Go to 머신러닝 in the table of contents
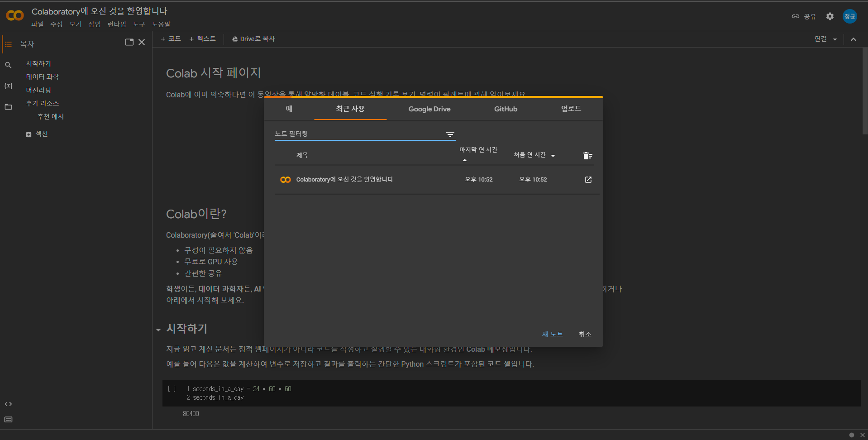This screenshot has width=868, height=440. [38, 91]
